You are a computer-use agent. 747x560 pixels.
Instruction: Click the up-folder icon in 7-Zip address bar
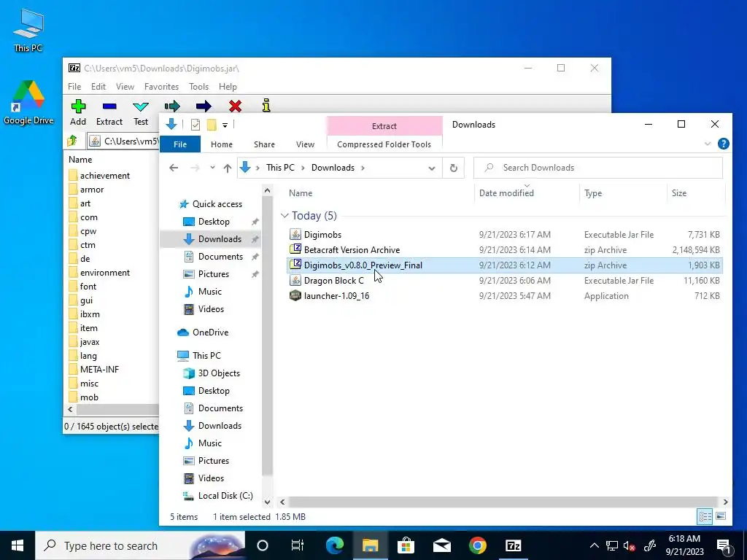72,141
